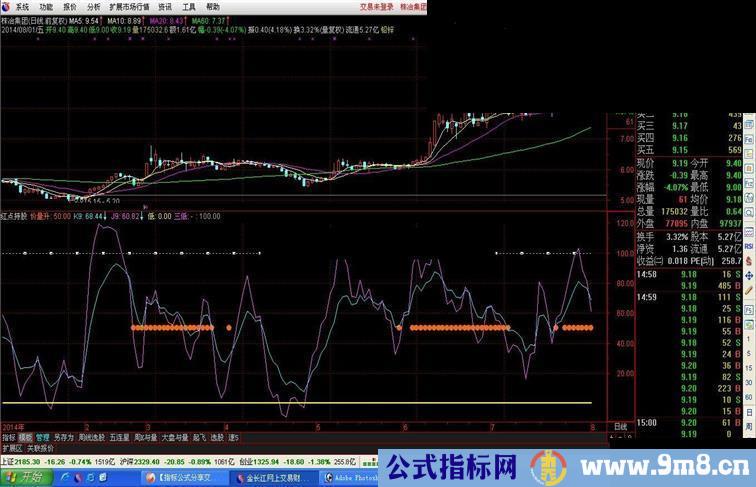Click 另存为 to save template
756x487 pixels.
[x=64, y=437]
